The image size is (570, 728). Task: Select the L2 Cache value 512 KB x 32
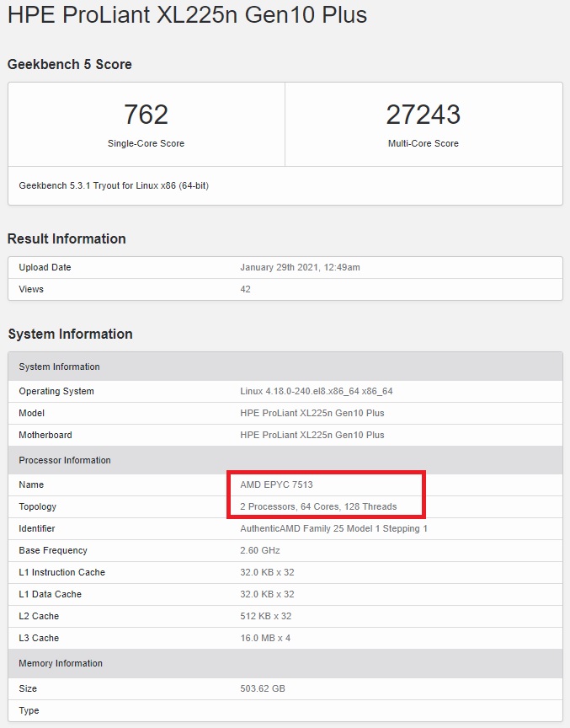point(267,616)
